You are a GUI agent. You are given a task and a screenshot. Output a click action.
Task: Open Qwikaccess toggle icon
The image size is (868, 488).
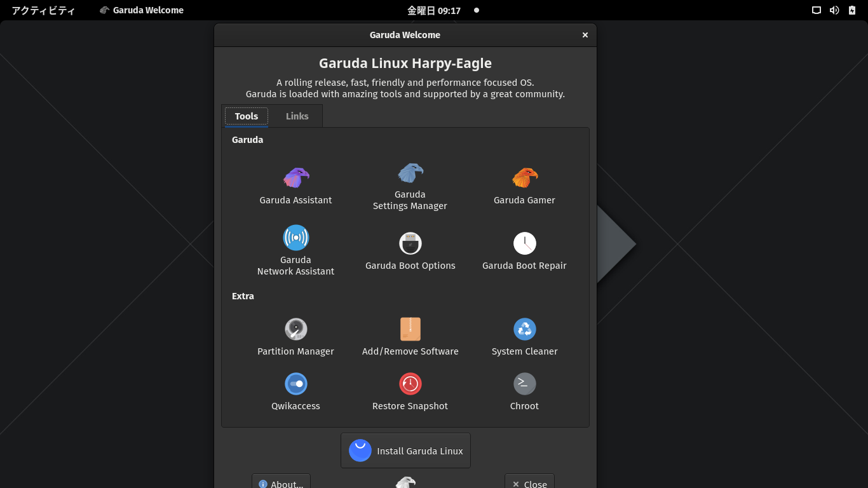(296, 384)
